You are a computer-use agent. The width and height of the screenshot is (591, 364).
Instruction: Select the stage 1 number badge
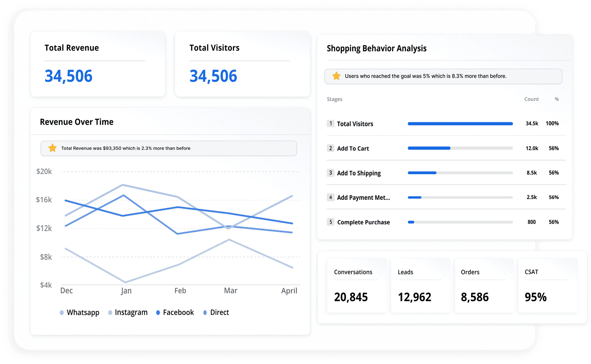point(330,123)
